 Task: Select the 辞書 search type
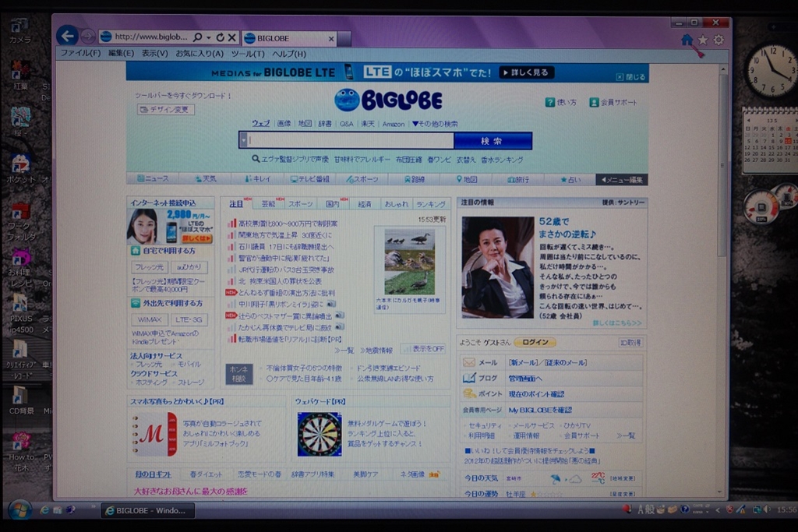[x=325, y=124]
